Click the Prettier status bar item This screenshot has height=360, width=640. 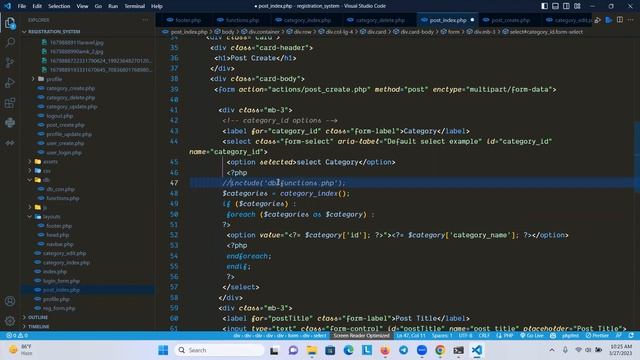click(x=597, y=336)
